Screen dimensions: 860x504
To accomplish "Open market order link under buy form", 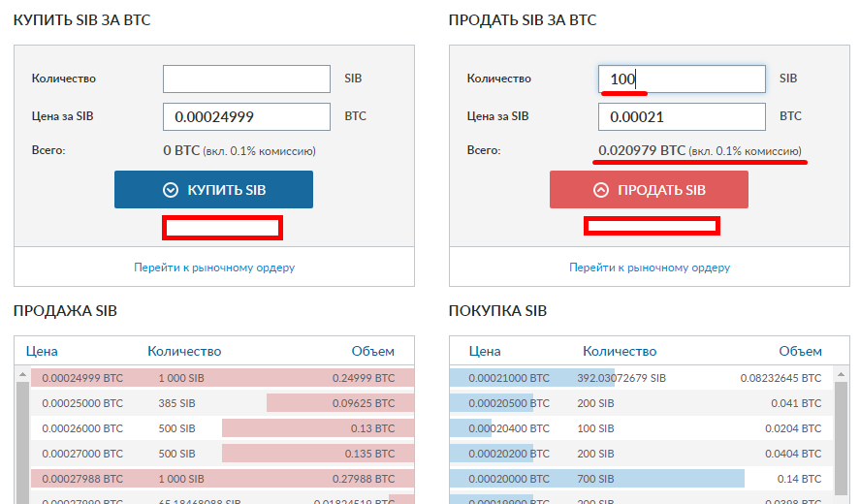I will (x=214, y=268).
